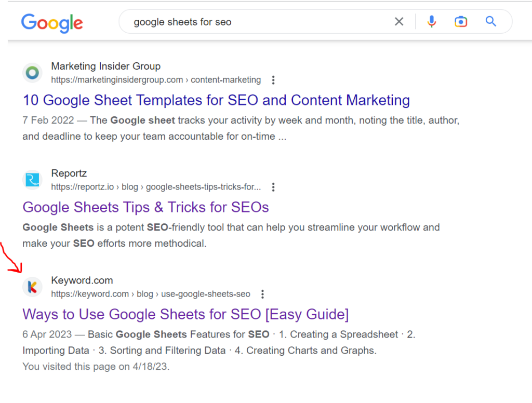This screenshot has width=532, height=403.
Task: Clear the search query with the X icon
Action: 399,21
